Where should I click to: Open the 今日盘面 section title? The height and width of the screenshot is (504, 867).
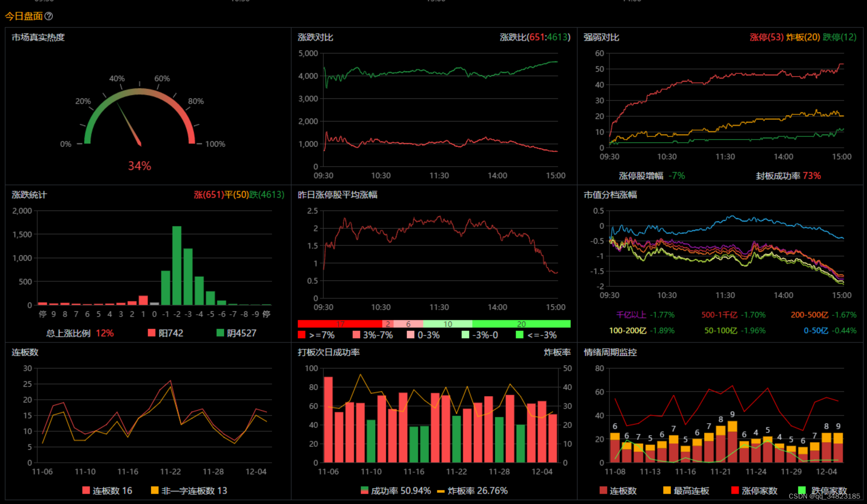[x=24, y=16]
